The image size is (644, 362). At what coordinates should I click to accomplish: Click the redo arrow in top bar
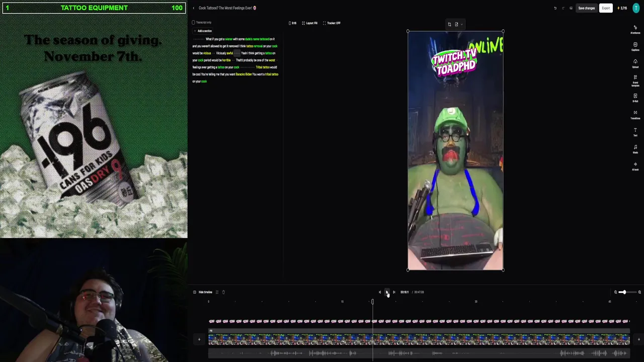tap(563, 8)
